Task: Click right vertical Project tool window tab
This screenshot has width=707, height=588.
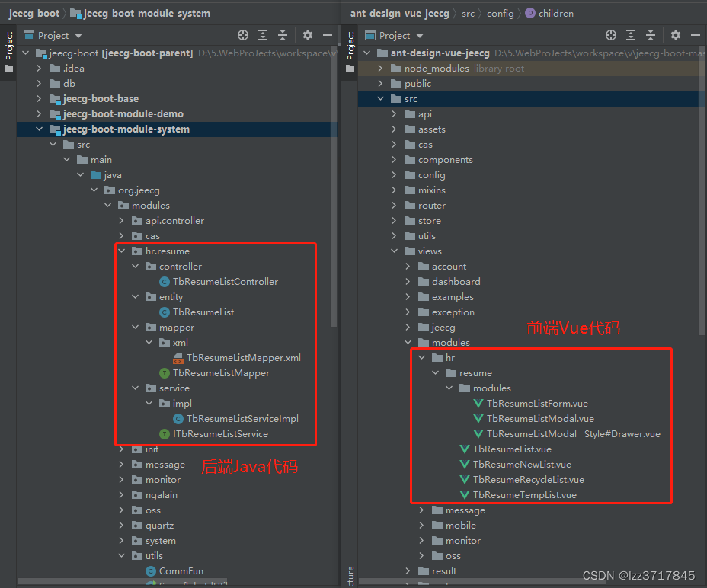Action: (350, 51)
